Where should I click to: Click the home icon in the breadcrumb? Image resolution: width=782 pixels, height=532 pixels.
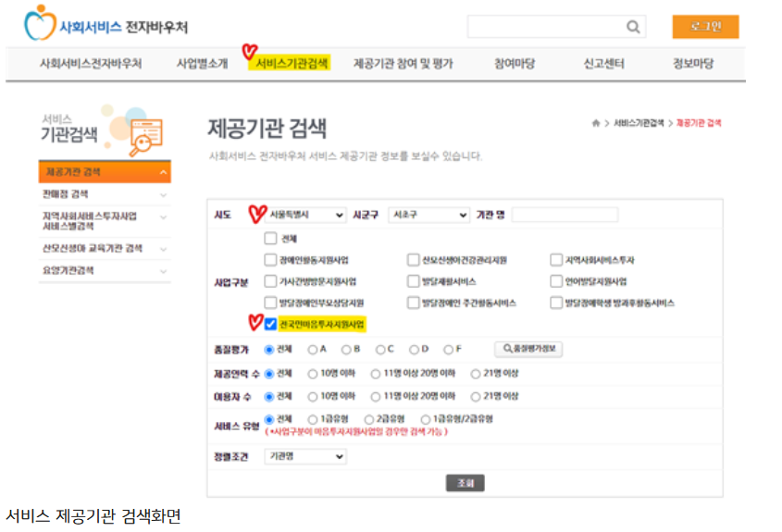pyautogui.click(x=596, y=123)
